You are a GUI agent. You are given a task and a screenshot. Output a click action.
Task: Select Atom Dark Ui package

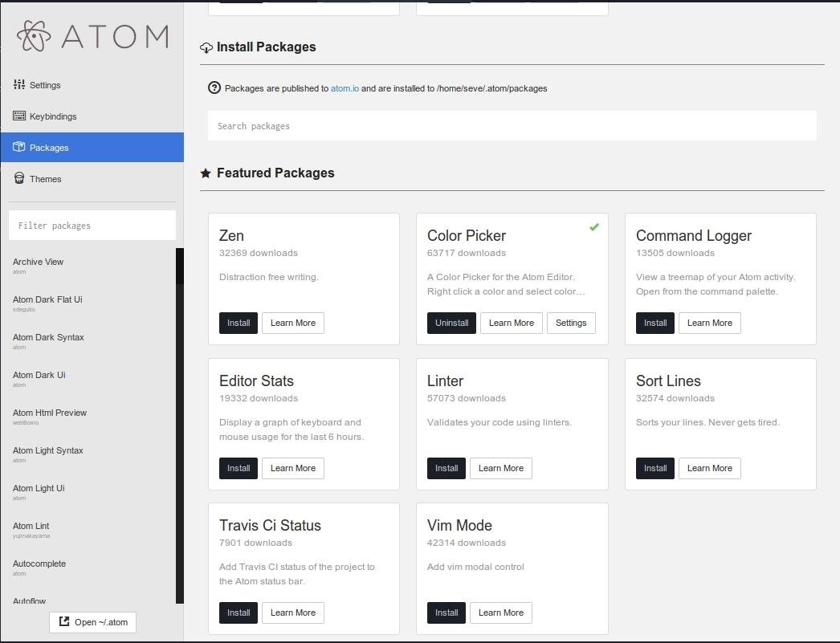click(x=39, y=375)
